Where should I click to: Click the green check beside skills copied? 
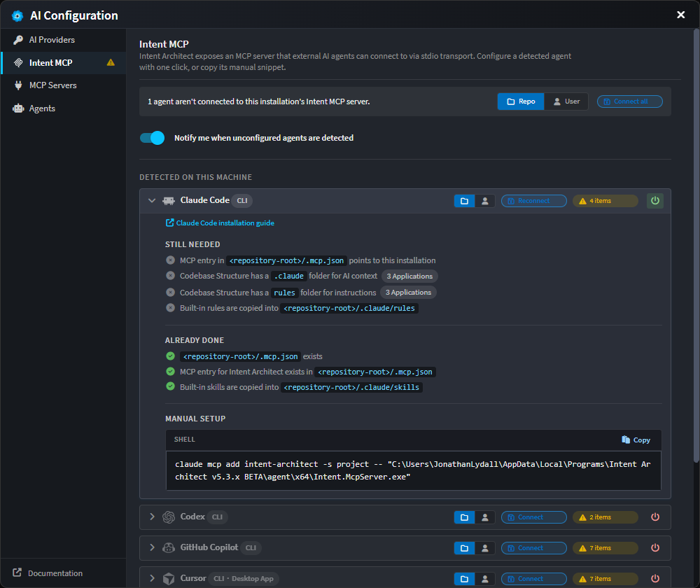point(171,386)
